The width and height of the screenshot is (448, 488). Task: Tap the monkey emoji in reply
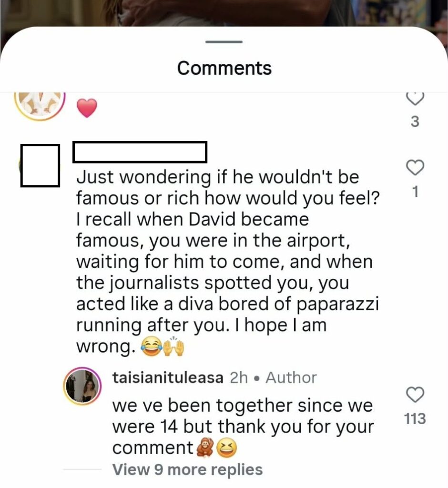click(204, 448)
